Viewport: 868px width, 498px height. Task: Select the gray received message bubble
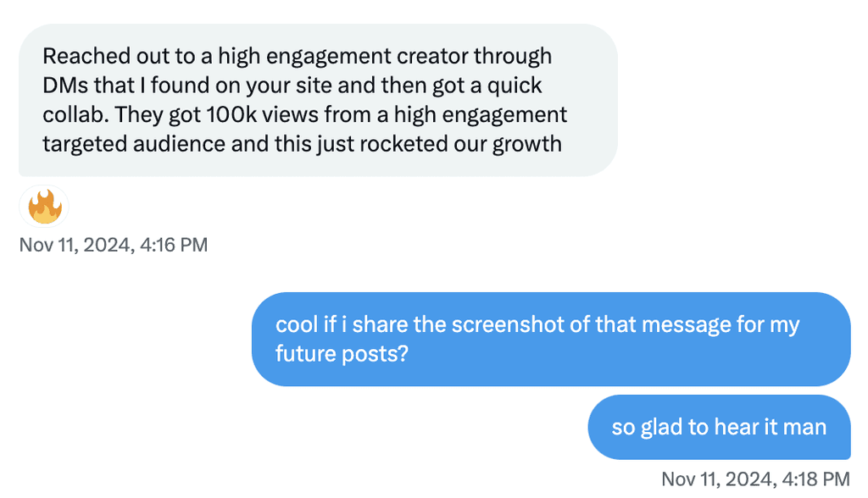pyautogui.click(x=319, y=100)
